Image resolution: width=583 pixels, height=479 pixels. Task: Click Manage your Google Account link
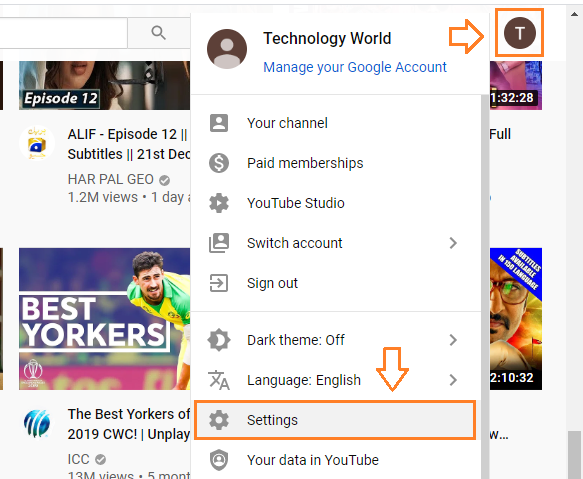(355, 67)
